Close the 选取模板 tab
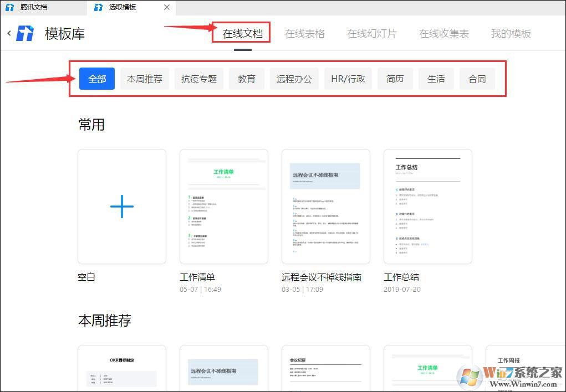The image size is (566, 392). point(167,7)
